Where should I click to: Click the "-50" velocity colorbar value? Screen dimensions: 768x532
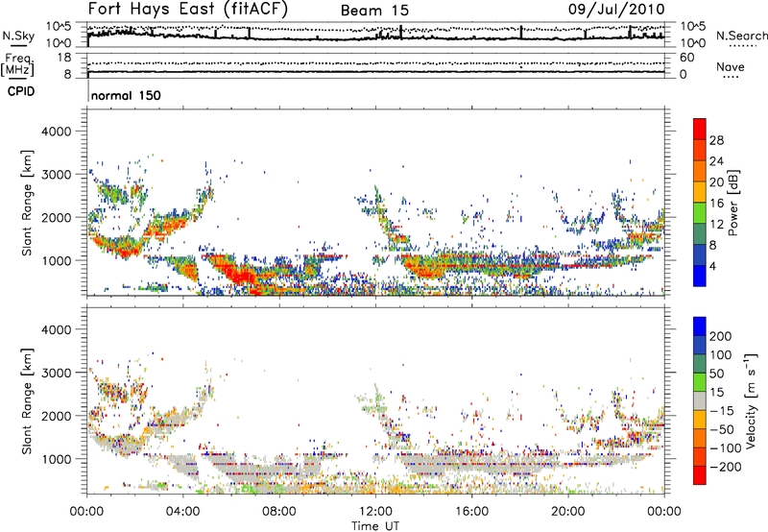tap(722, 430)
